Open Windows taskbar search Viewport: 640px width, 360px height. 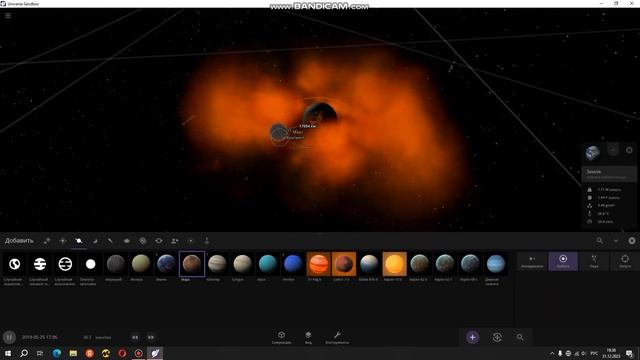point(24,353)
